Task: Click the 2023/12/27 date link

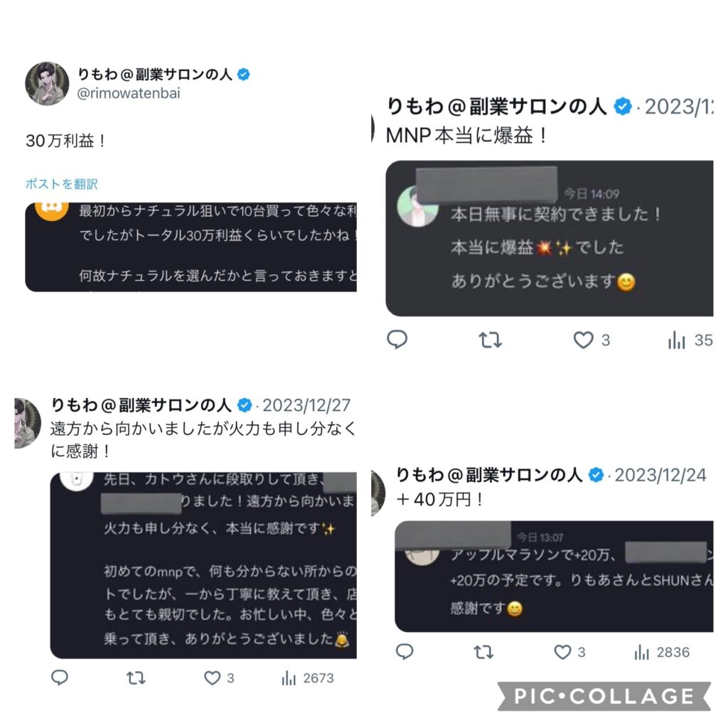Action: (x=306, y=405)
